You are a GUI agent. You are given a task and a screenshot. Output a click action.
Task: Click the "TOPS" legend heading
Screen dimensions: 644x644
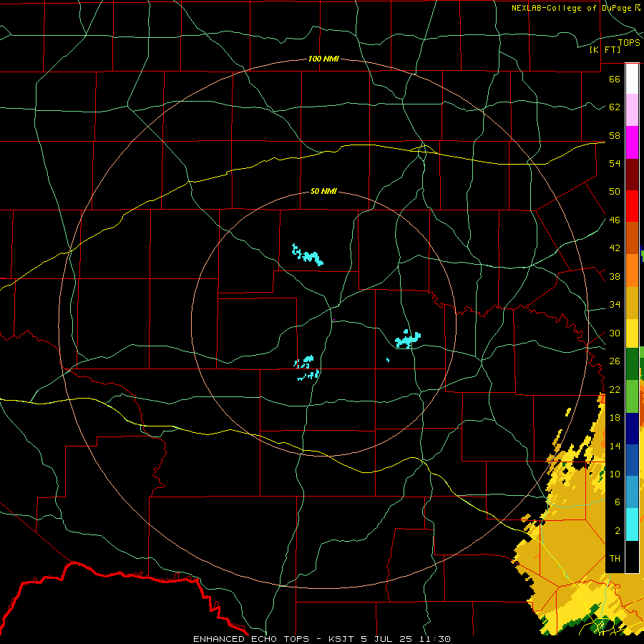(x=629, y=43)
